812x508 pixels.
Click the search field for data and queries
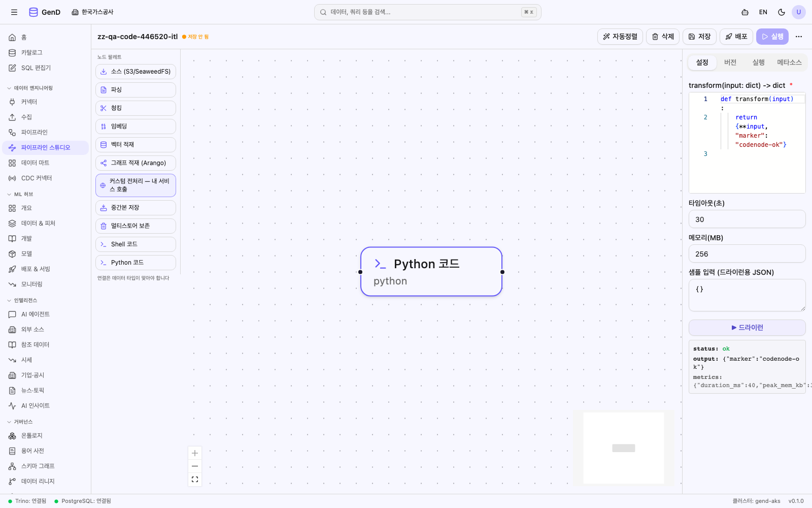pyautogui.click(x=427, y=12)
